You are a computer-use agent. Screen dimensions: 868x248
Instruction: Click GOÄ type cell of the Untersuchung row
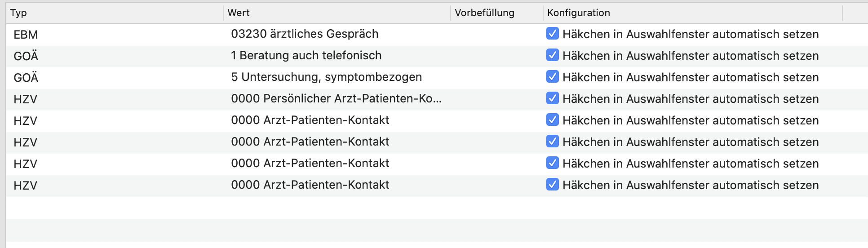[x=26, y=77]
